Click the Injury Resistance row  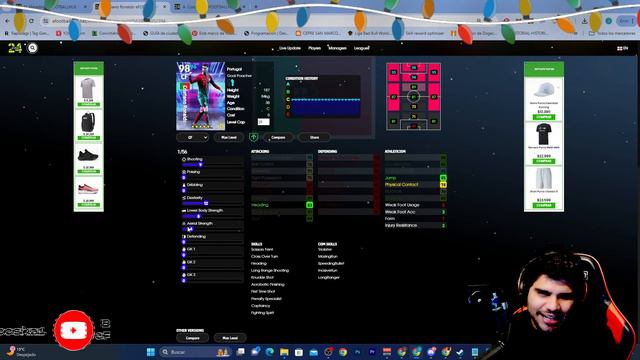(x=416, y=225)
